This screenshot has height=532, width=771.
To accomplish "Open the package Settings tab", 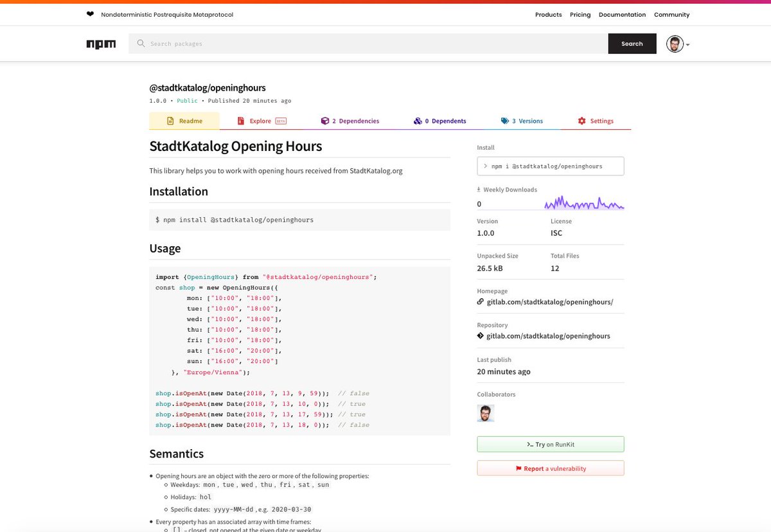I will (x=596, y=121).
